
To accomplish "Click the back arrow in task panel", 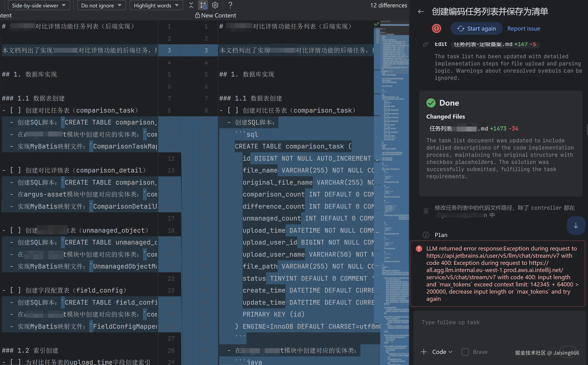I will coord(421,11).
